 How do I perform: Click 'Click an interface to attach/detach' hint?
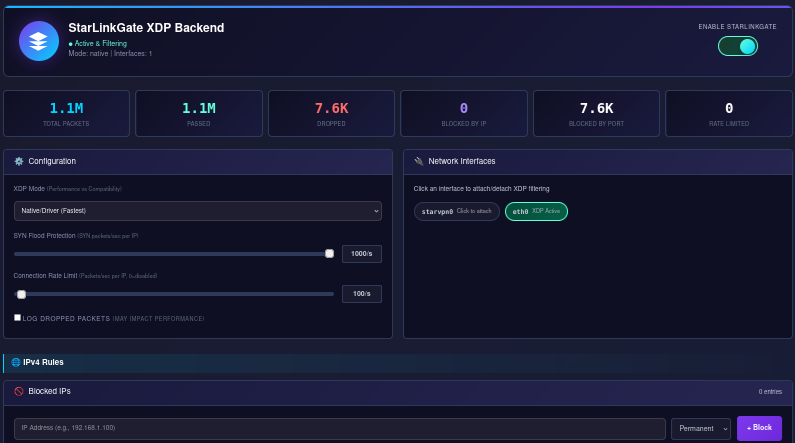coord(481,189)
